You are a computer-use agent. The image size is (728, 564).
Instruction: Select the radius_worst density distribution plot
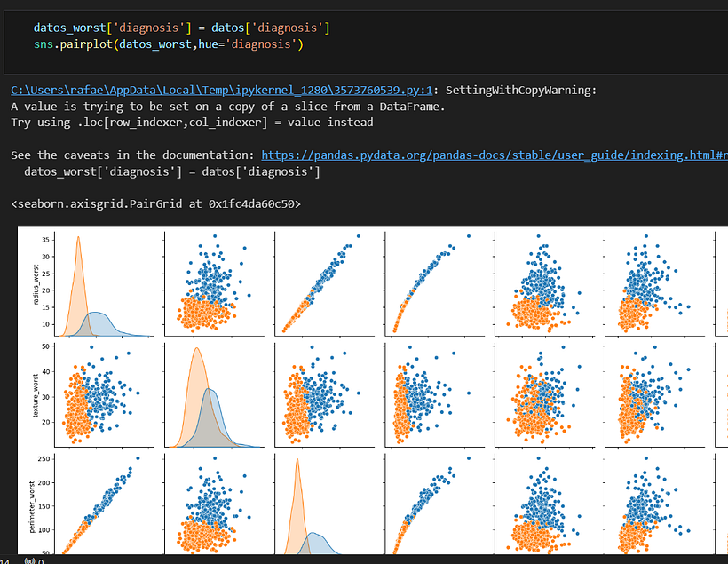(104, 284)
